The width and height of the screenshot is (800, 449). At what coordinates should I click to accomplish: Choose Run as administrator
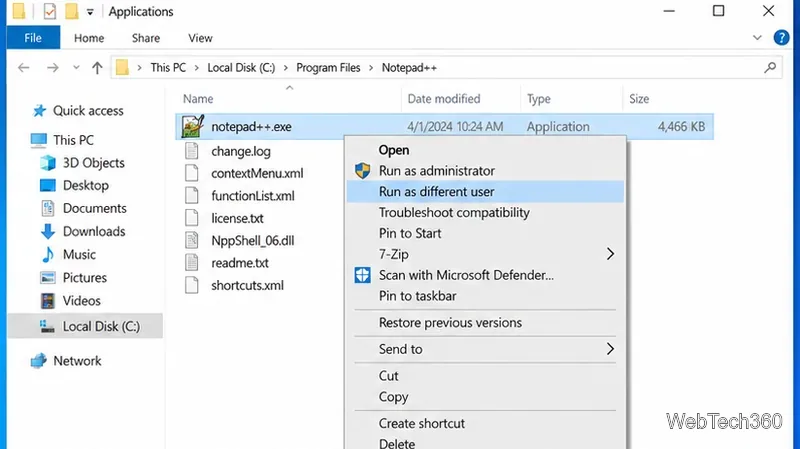pos(485,171)
